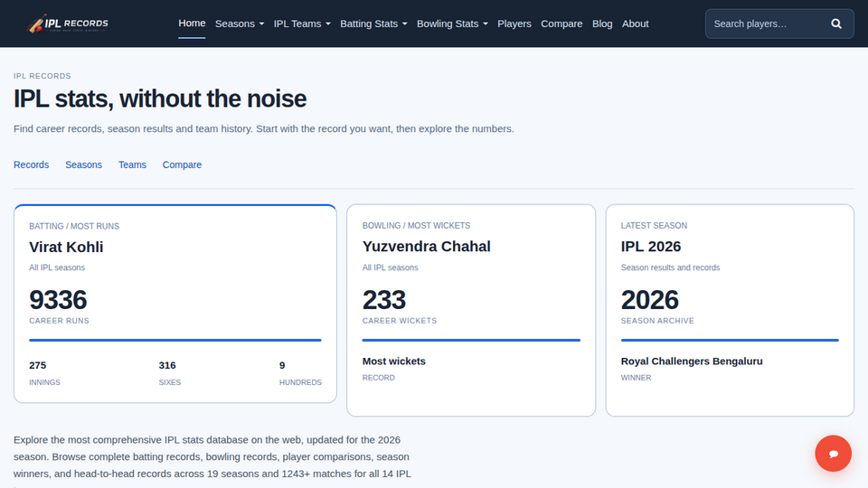Click Royal Challengers Bengaluru winner text
868x488 pixels.
click(692, 361)
